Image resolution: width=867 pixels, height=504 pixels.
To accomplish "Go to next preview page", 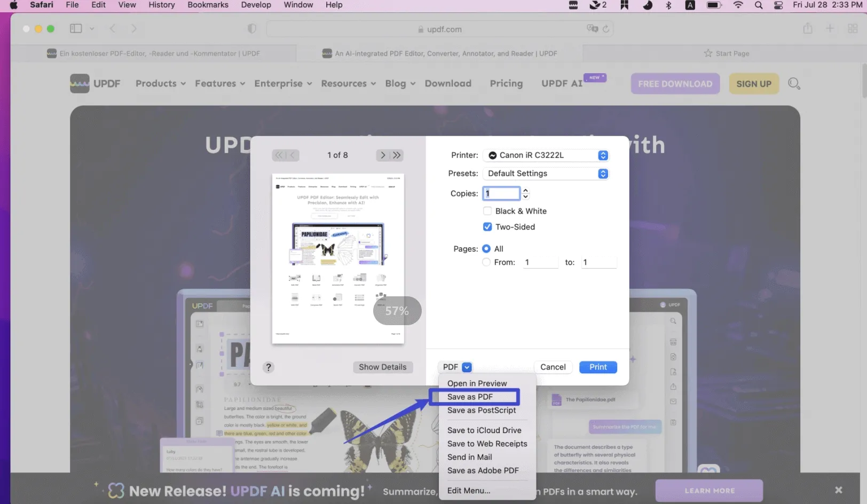I will pyautogui.click(x=383, y=155).
